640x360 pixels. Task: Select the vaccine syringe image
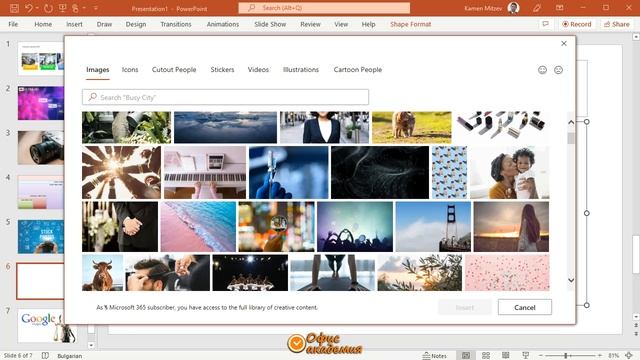pyautogui.click(x=289, y=172)
